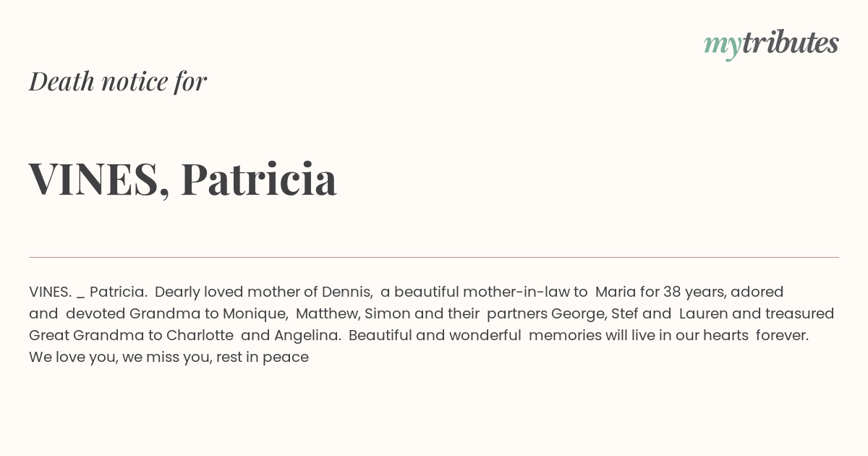
Task: Click 'VINES.' at the paragraph start
Action: point(50,292)
